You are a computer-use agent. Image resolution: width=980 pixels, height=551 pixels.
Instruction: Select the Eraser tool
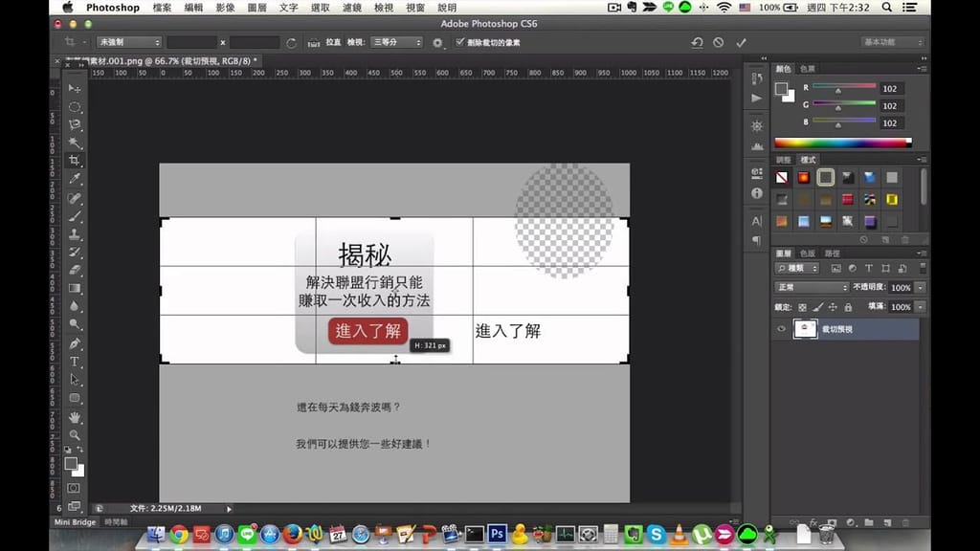[x=75, y=270]
